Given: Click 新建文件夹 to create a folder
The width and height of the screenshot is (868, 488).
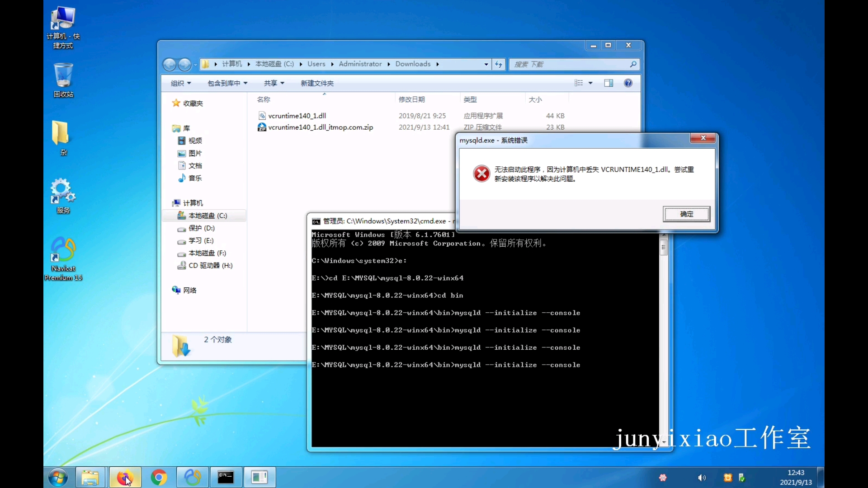Looking at the screenshot, I should 317,83.
